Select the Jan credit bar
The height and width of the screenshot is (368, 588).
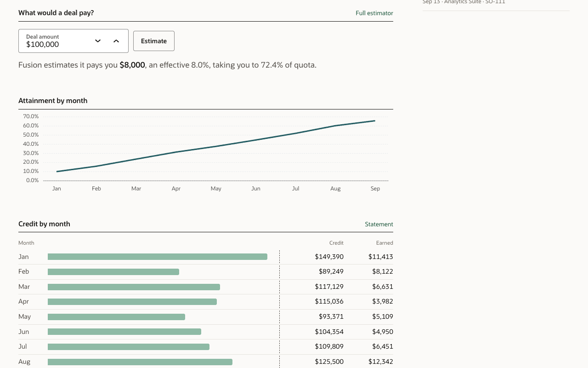click(158, 257)
